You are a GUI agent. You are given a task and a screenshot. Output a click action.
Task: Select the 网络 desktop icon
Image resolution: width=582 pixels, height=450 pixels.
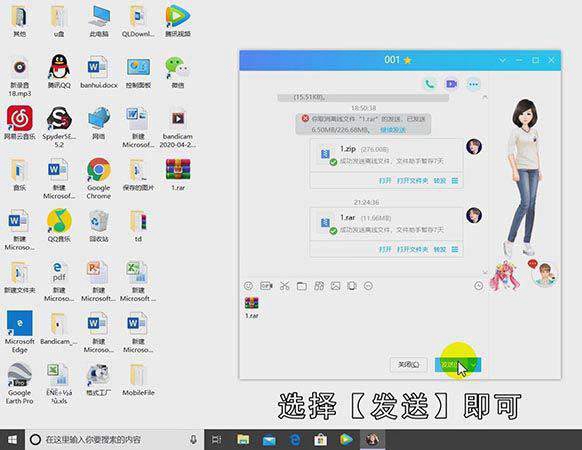click(x=99, y=123)
